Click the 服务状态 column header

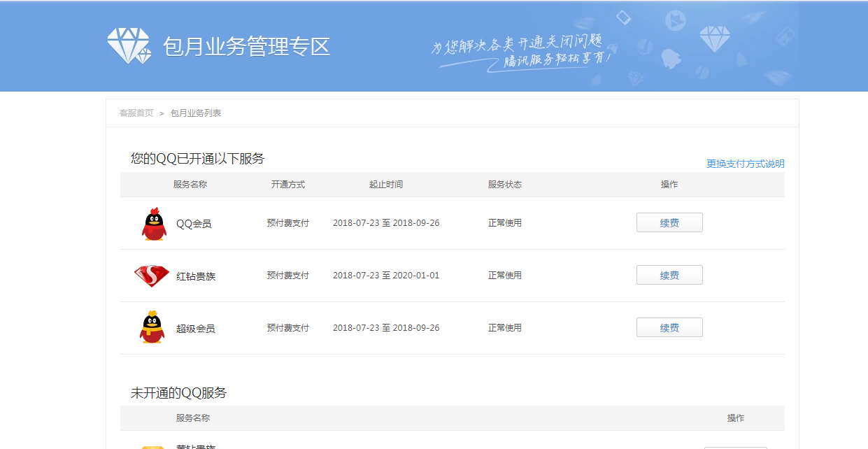[505, 185]
